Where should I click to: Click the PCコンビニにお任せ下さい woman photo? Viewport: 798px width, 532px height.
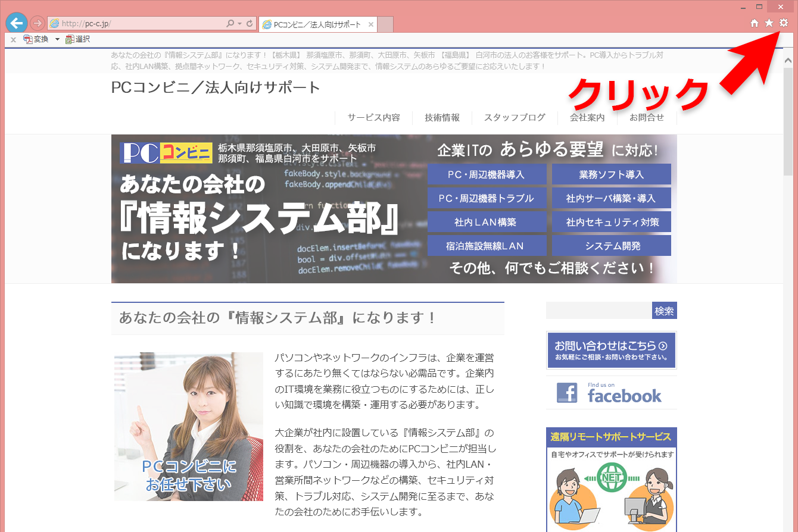(189, 427)
